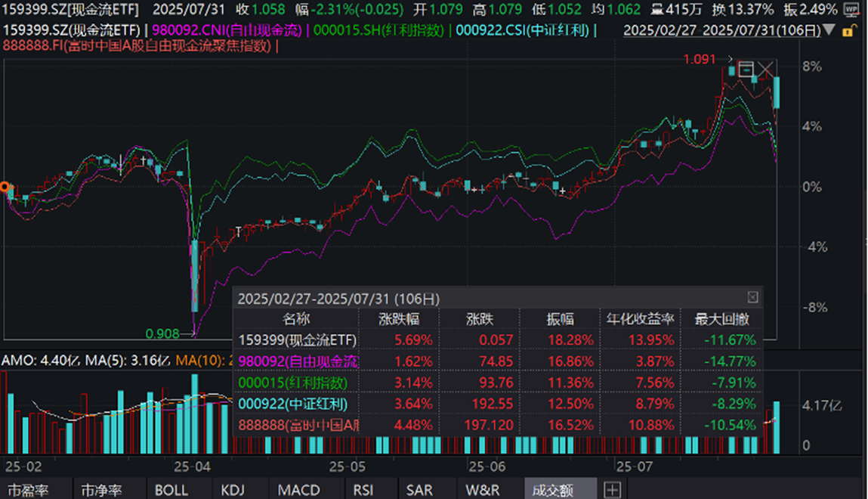
Task: Click the window panel icon near 1.091
Action: click(746, 70)
